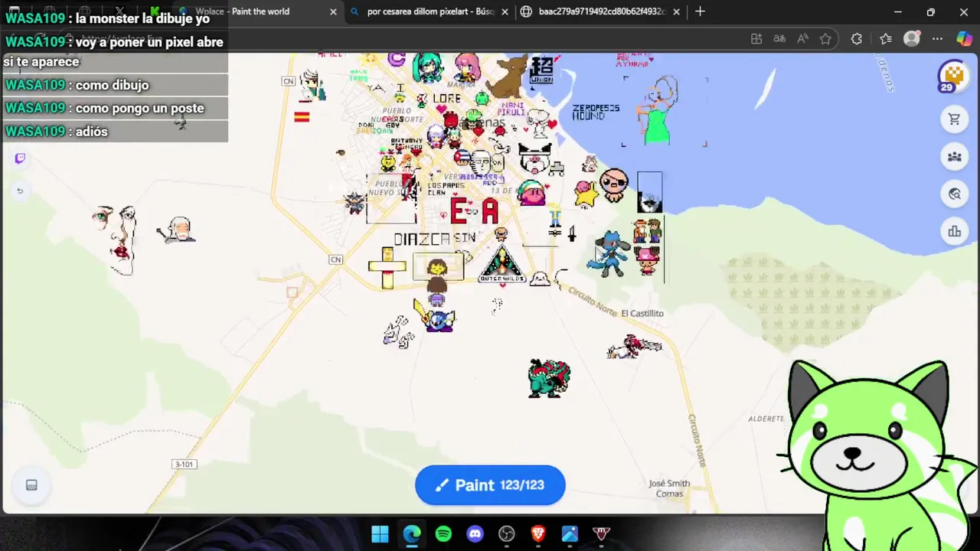Open the winged M app in taskbar
Image resolution: width=980 pixels, height=551 pixels.
[x=601, y=534]
